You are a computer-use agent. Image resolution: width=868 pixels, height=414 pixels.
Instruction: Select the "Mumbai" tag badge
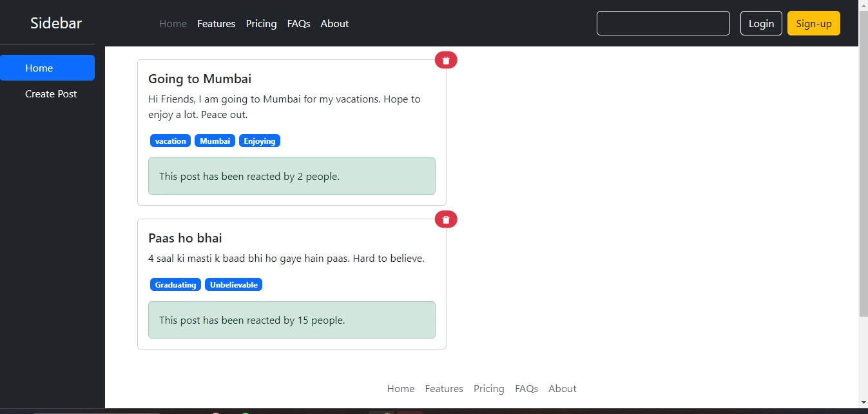(215, 141)
